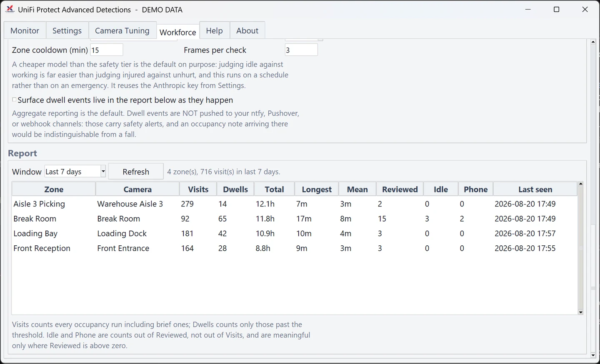Click the Refresh button
The image size is (600, 364).
point(136,172)
